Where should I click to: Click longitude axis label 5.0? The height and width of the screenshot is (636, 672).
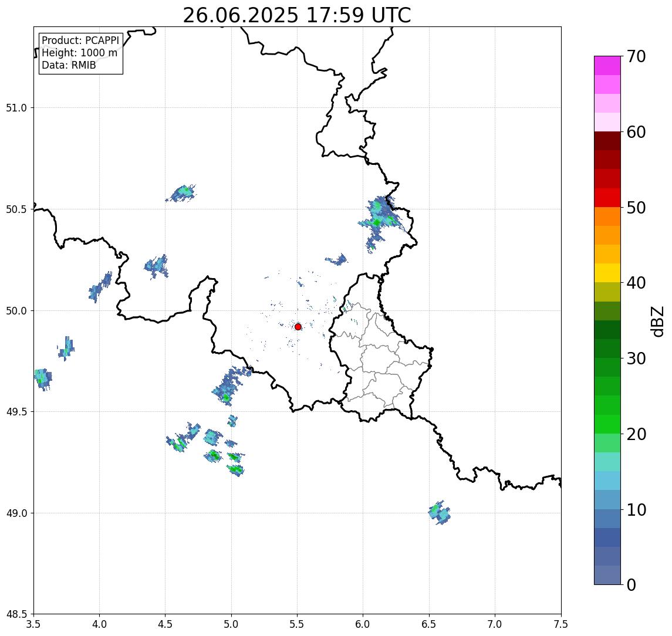coord(231,624)
